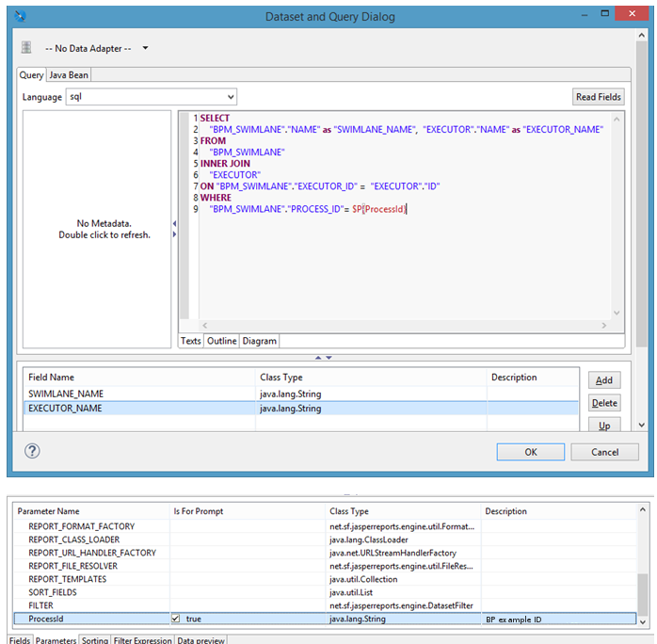Image resolution: width=657 pixels, height=644 pixels.
Task: Switch to the Java Bean tab
Action: tap(69, 75)
